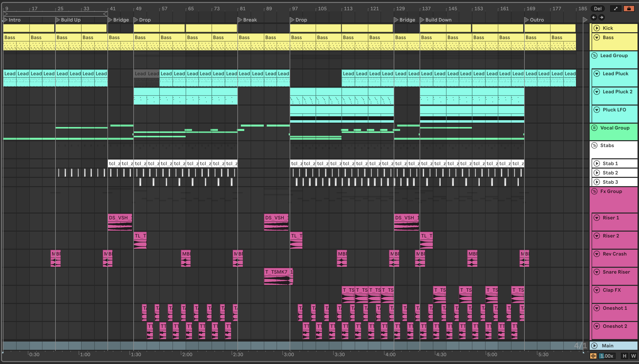Select the Vocal Group track title

[615, 128]
